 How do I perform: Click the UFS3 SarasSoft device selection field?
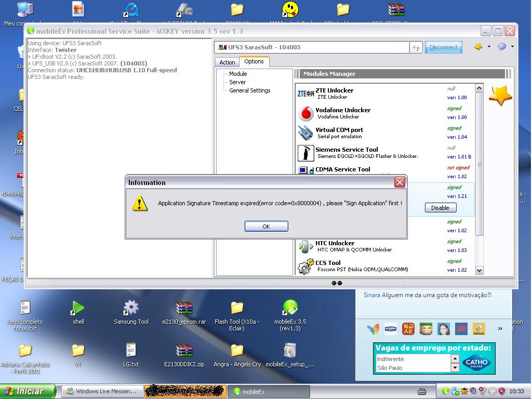[x=312, y=47]
